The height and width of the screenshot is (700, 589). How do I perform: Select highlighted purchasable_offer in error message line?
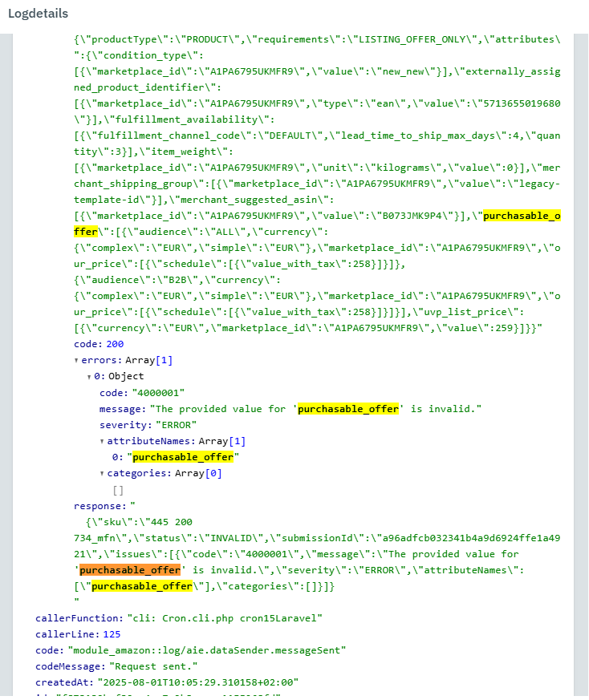tap(348, 409)
